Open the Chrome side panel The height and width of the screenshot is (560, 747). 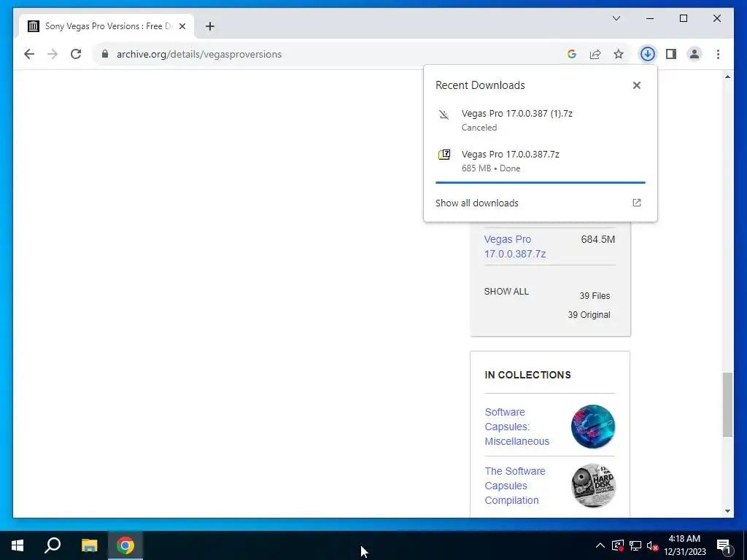point(671,54)
